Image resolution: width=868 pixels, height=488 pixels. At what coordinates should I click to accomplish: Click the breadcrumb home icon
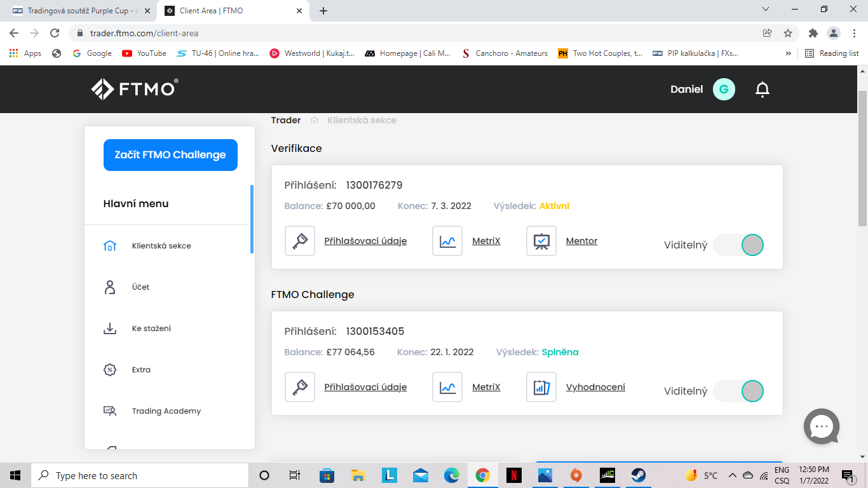[x=315, y=120]
